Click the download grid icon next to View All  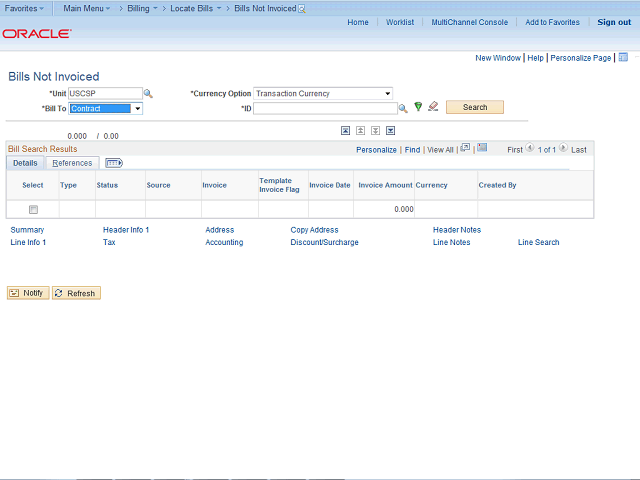(x=481, y=148)
